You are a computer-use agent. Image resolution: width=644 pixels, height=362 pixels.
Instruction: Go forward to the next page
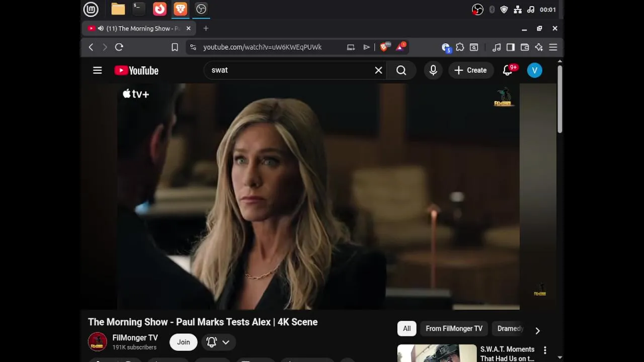[105, 47]
